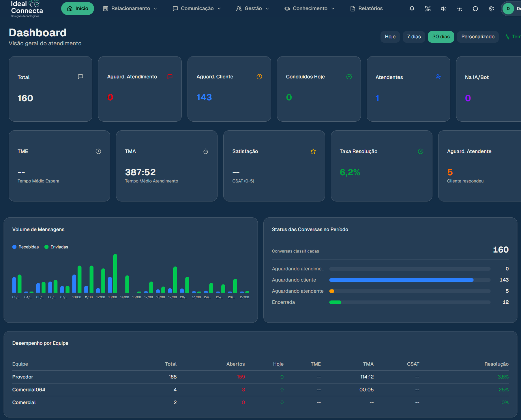
Task: Select the 7 dias period filter
Action: (x=414, y=37)
